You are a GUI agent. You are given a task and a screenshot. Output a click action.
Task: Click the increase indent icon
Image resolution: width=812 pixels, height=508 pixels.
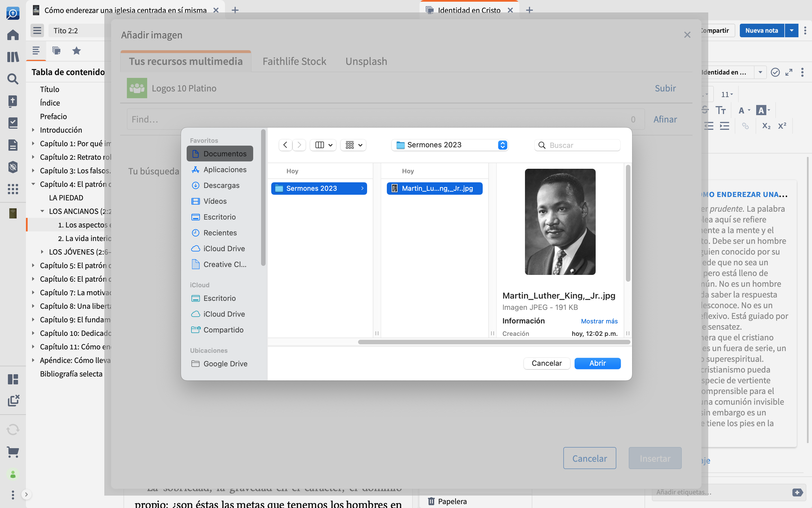(724, 126)
